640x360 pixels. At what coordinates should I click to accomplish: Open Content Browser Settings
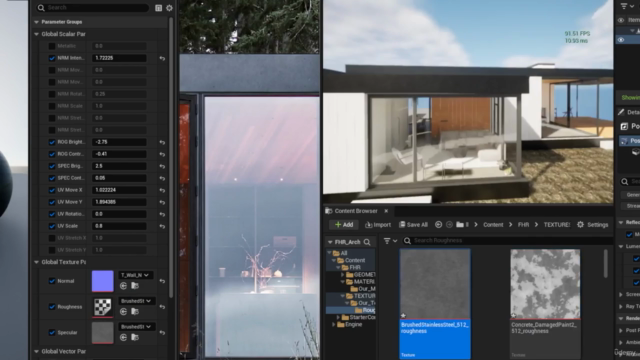point(593,224)
